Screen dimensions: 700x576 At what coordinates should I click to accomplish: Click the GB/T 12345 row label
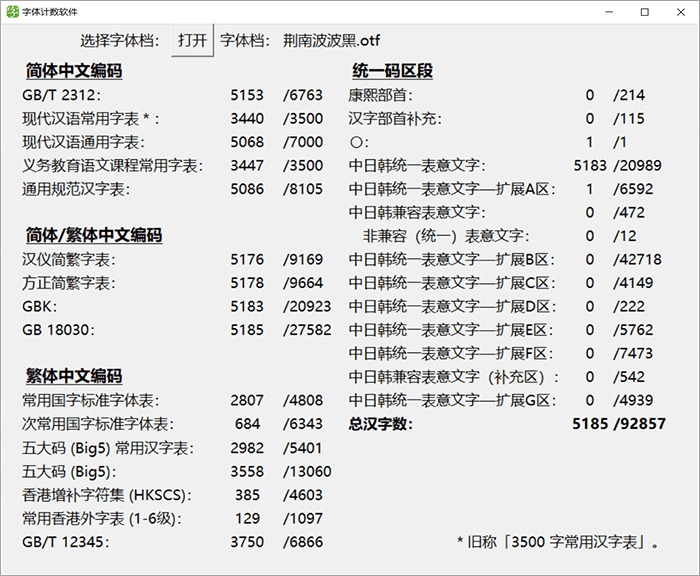pyautogui.click(x=66, y=542)
